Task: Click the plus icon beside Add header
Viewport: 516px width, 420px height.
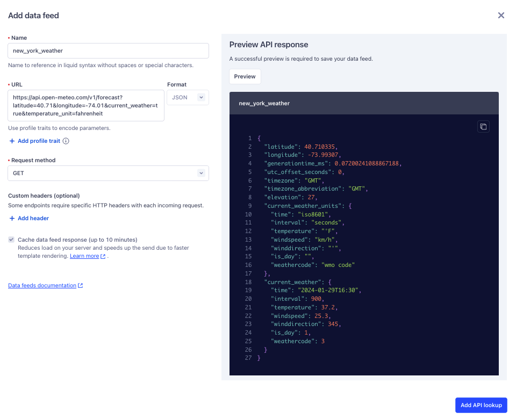Action: coord(12,218)
